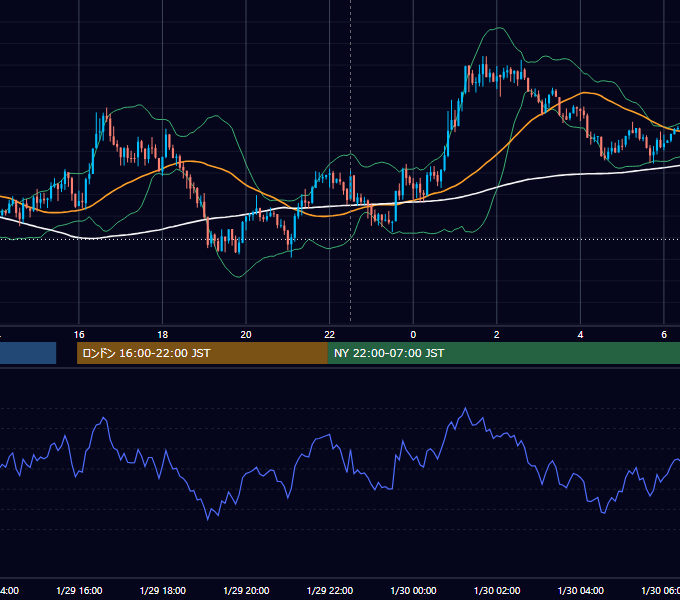Image resolution: width=680 pixels, height=600 pixels.
Task: Click the ロンドン 16:00-22:00 JST session bar
Action: pyautogui.click(x=202, y=353)
